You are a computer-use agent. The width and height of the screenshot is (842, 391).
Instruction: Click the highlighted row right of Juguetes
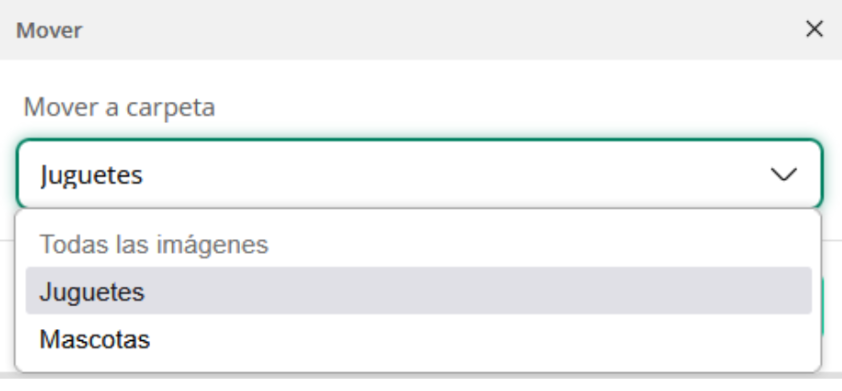[x=478, y=291]
